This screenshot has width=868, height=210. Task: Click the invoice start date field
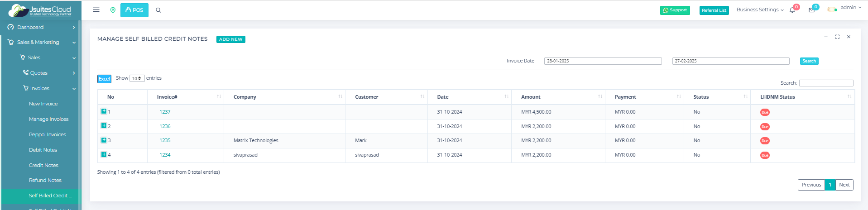pos(603,61)
